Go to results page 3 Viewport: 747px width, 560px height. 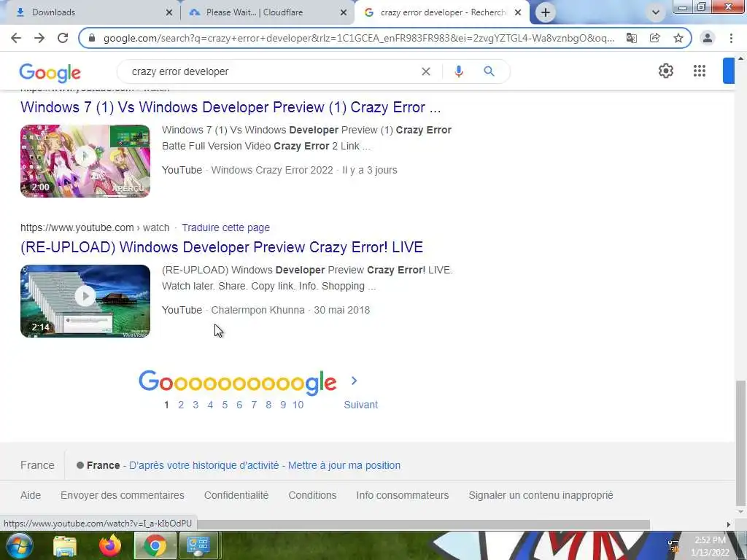coord(196,405)
